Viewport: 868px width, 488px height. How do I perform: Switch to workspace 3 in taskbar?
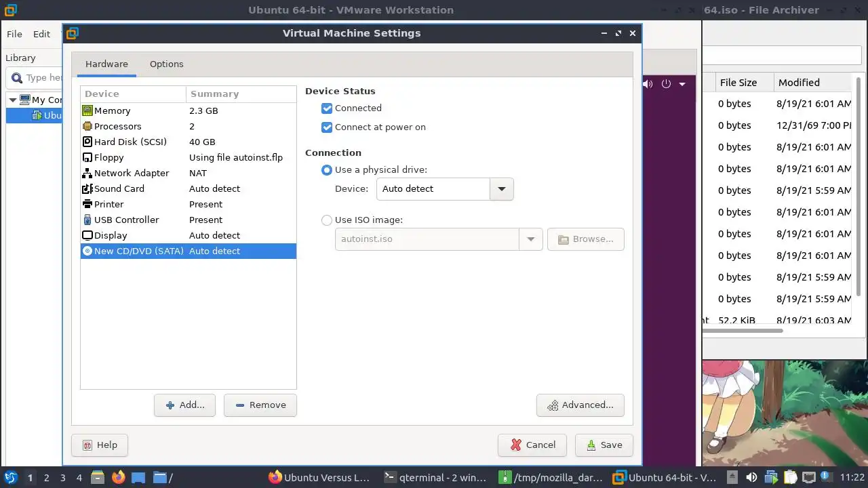coord(62,478)
